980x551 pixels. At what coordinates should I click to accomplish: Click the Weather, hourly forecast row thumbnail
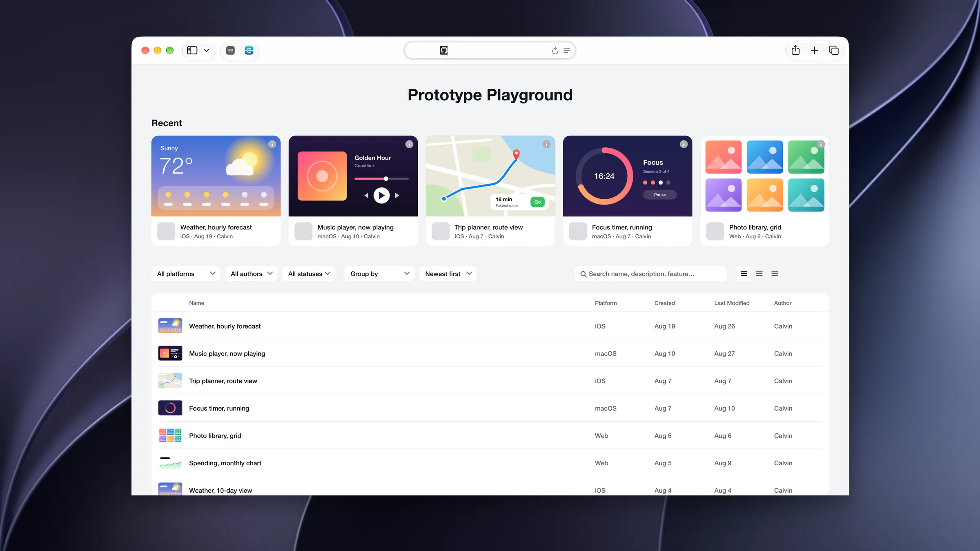(x=170, y=326)
